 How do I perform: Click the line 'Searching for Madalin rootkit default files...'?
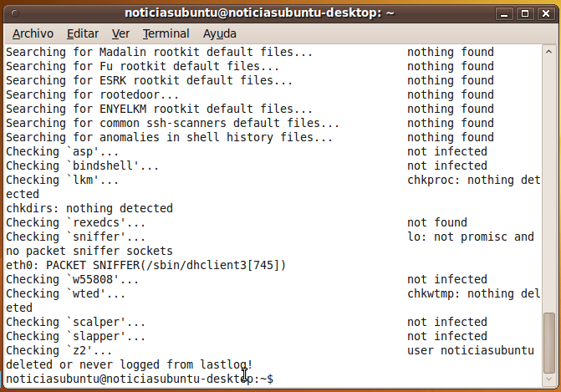click(x=159, y=52)
